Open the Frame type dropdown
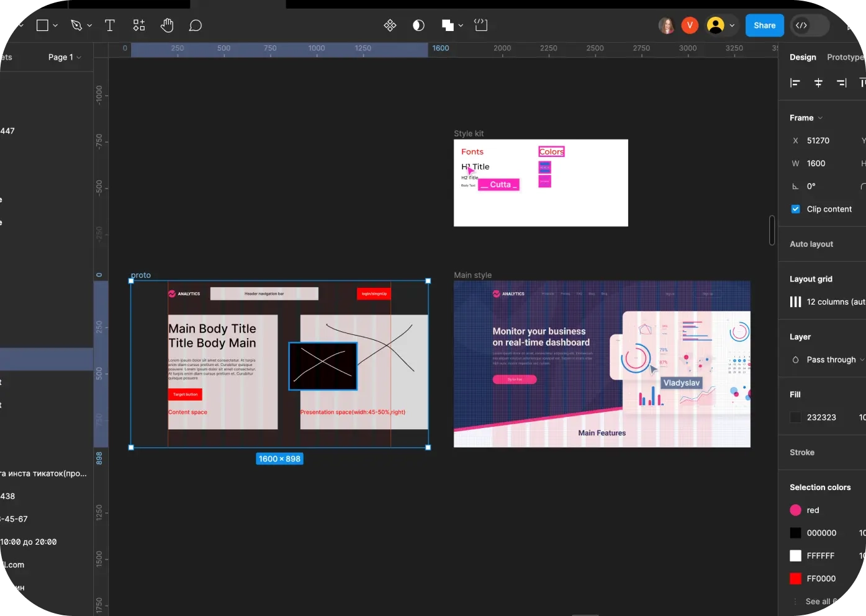The height and width of the screenshot is (616, 866). [806, 118]
